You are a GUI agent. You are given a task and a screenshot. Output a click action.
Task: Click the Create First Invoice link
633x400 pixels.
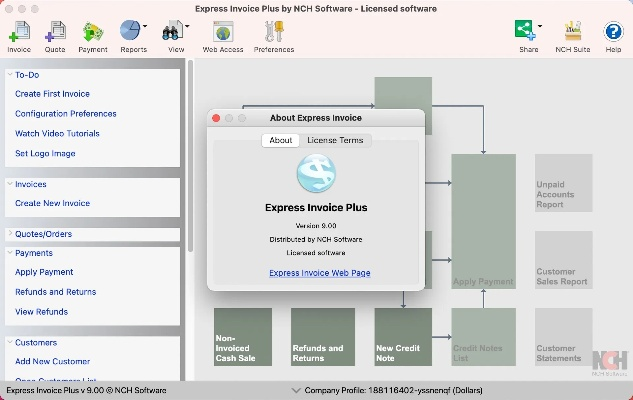pos(52,94)
